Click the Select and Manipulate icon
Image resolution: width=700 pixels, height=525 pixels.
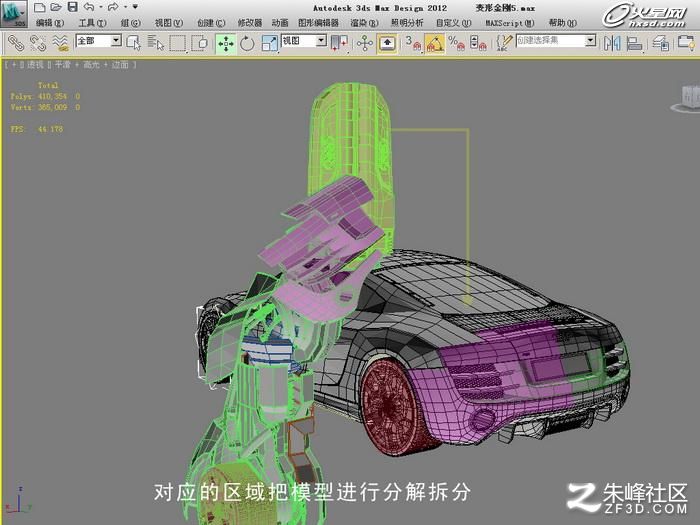pos(365,43)
